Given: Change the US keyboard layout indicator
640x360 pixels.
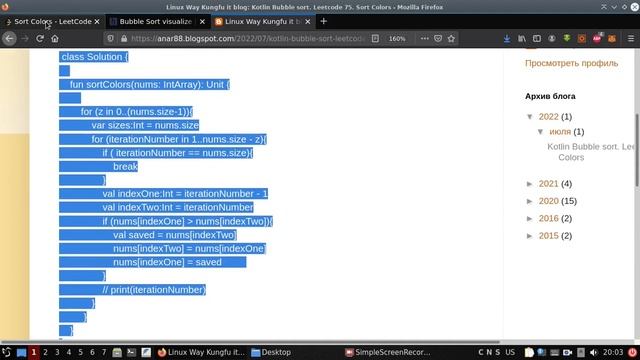Looking at the screenshot, I should 510,352.
